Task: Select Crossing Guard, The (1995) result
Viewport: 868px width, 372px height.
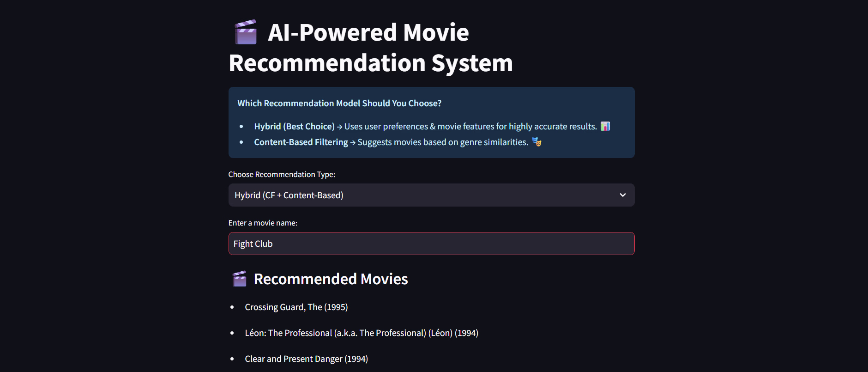Action: [296, 307]
